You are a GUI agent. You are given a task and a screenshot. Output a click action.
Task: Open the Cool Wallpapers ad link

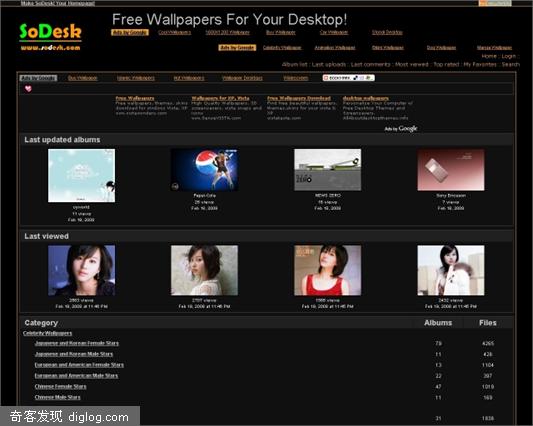(x=174, y=32)
